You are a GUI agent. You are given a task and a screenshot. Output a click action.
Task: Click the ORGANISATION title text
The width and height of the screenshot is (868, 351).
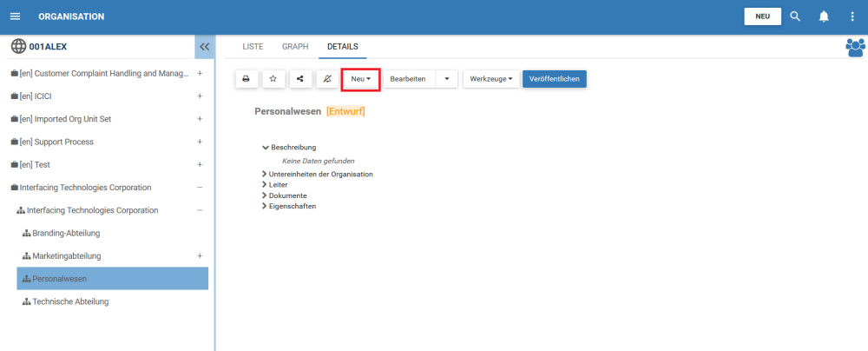(71, 17)
